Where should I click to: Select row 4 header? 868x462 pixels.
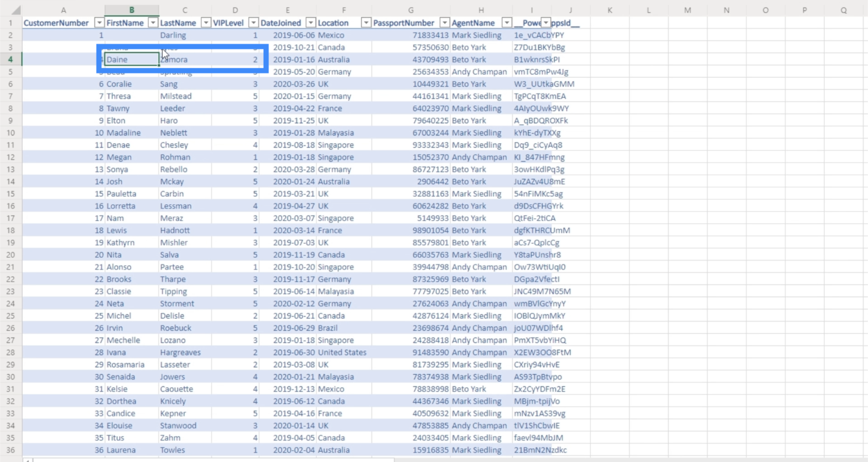pyautogui.click(x=10, y=59)
